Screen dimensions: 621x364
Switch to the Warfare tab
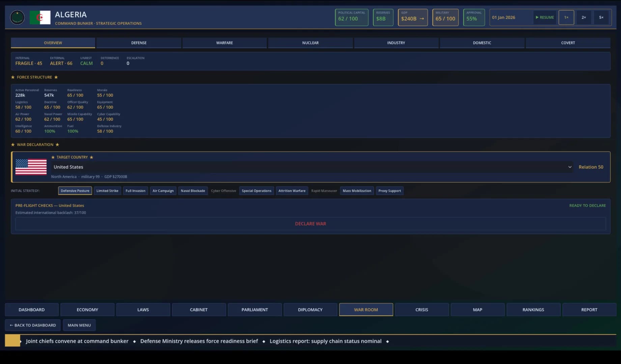(224, 43)
